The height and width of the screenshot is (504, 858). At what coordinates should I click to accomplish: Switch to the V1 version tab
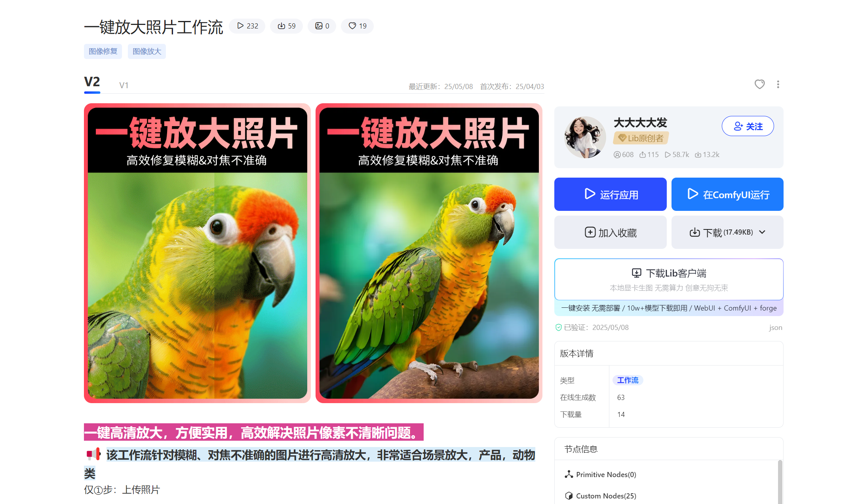point(124,85)
